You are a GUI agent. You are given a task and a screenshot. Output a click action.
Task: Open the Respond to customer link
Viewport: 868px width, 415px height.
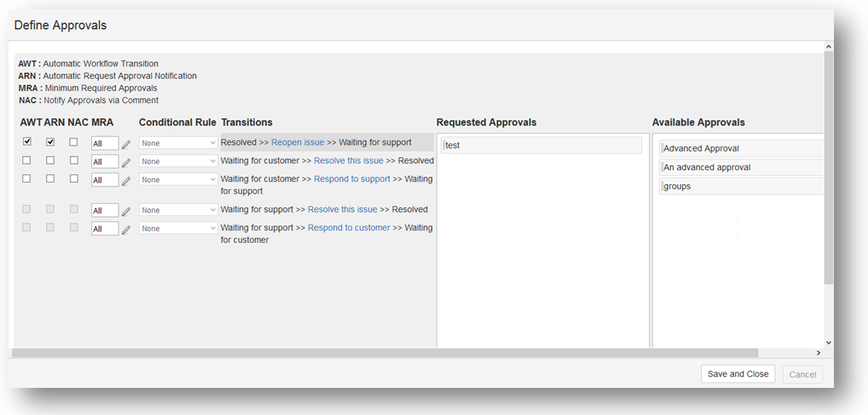[348, 228]
